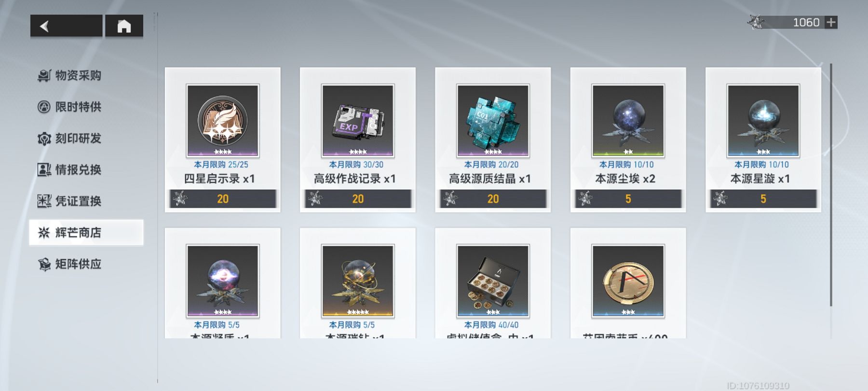The width and height of the screenshot is (868, 391).
Task: Open the 矩阵供应 section
Action: pos(70,264)
